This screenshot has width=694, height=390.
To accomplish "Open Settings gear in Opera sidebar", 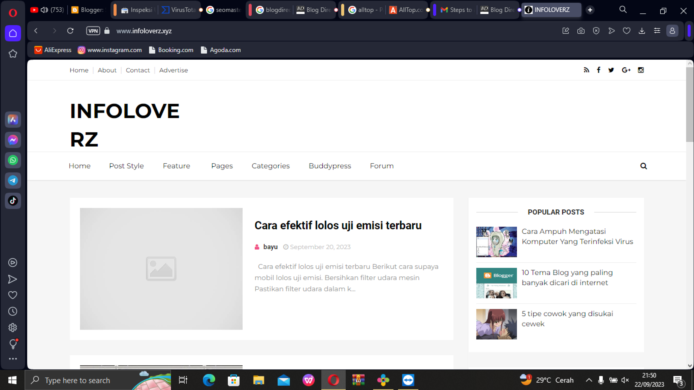I will 13,328.
